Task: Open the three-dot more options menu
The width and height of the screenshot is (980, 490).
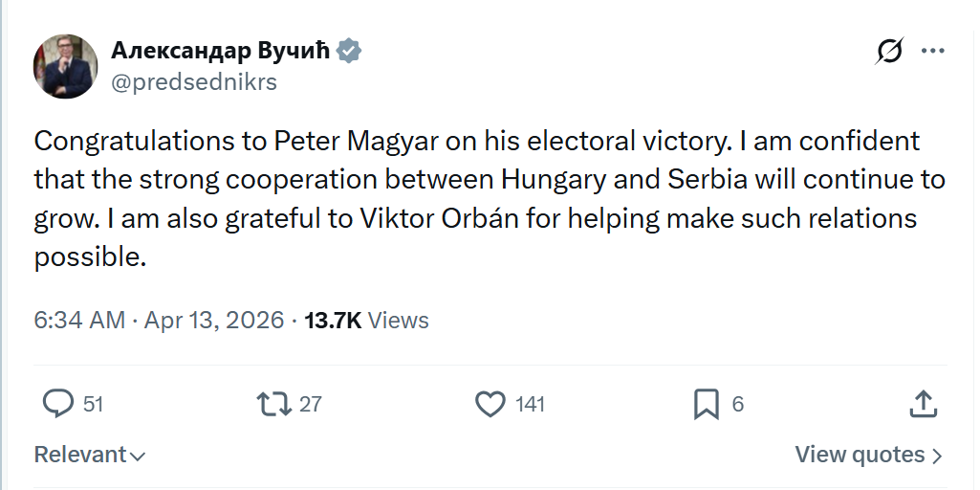Action: (x=932, y=52)
